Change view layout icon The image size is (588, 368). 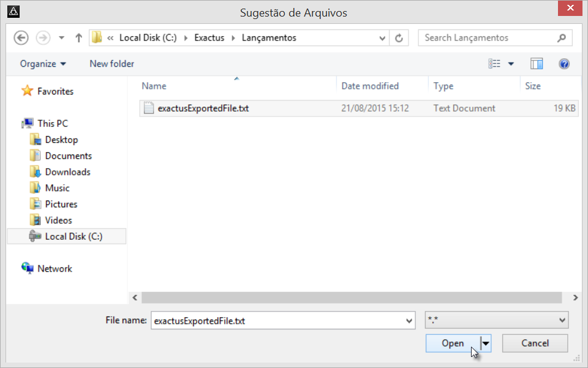495,64
